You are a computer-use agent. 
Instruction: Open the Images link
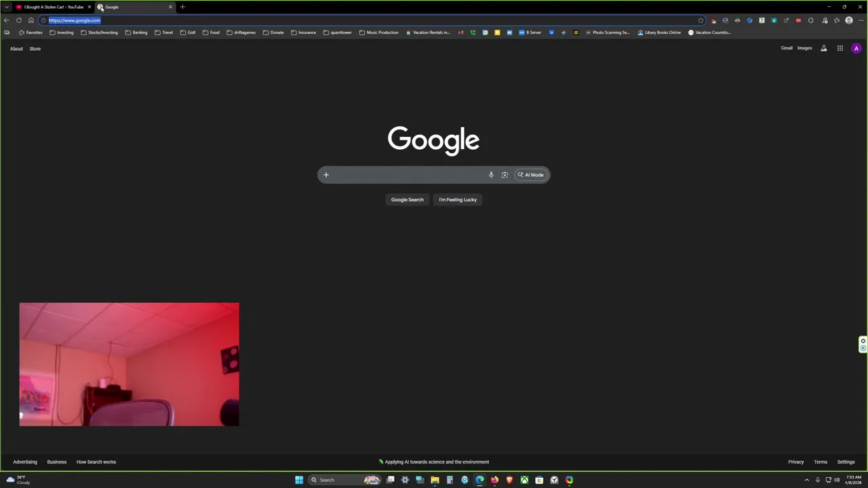tap(805, 48)
